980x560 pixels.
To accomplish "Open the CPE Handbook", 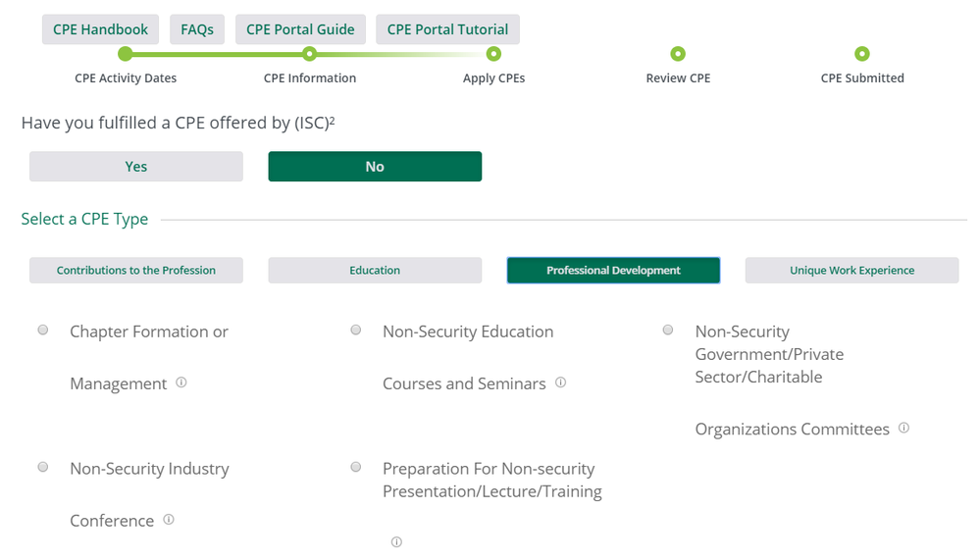I will [x=100, y=29].
